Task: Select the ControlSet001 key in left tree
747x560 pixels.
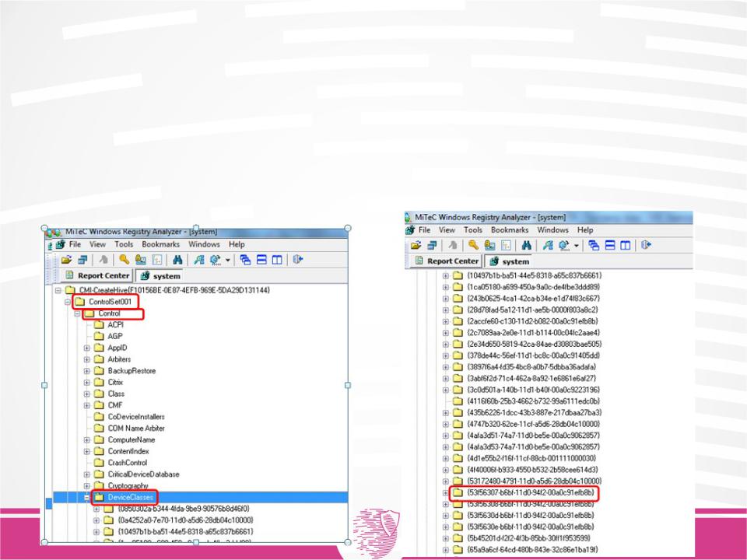Action: click(110, 302)
